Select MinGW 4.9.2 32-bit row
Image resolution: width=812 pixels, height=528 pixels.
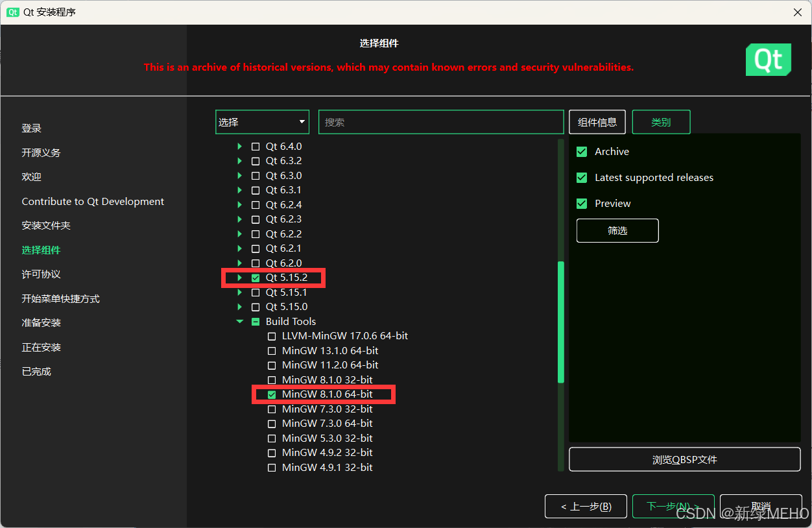click(x=328, y=453)
